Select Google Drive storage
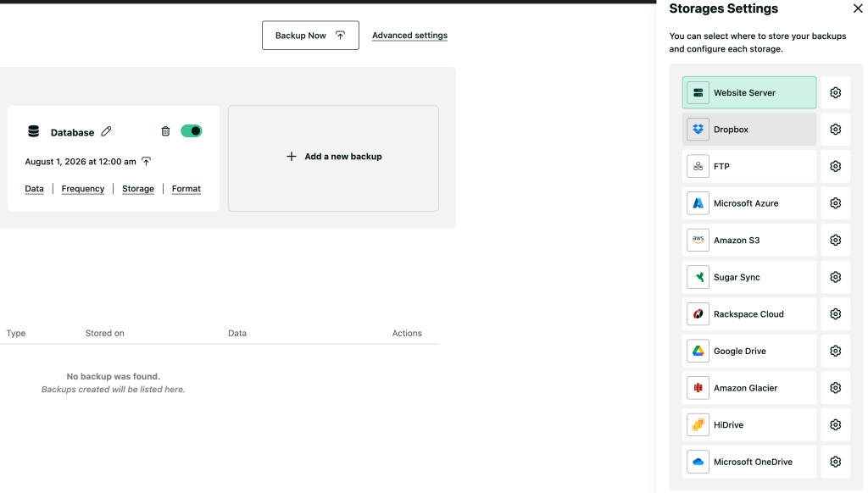This screenshot has height=493, width=868. point(749,351)
